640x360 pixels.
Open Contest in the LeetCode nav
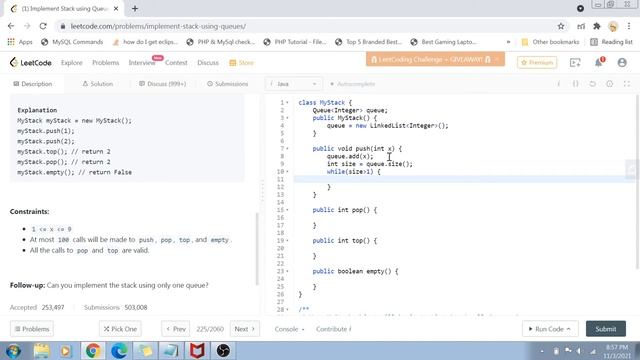176,62
